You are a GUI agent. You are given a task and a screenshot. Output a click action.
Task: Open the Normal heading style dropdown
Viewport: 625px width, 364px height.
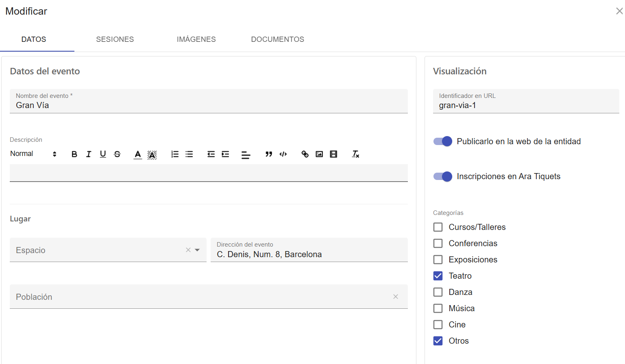coord(33,154)
